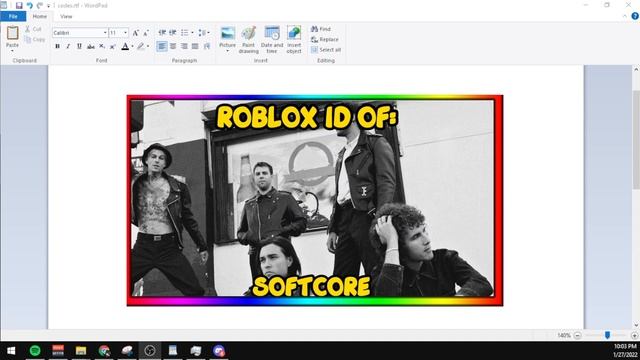Image resolution: width=640 pixels, height=360 pixels.
Task: Toggle Underline formatting
Action: 79,46
